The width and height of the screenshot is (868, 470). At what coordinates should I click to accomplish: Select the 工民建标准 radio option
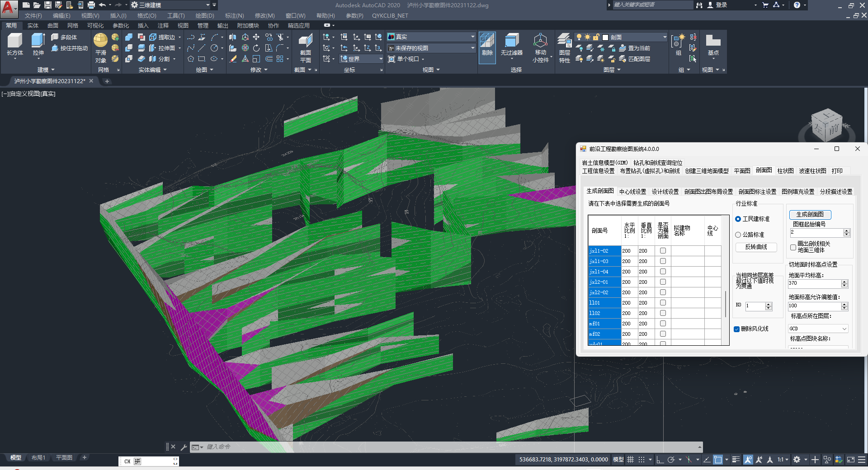tap(738, 219)
